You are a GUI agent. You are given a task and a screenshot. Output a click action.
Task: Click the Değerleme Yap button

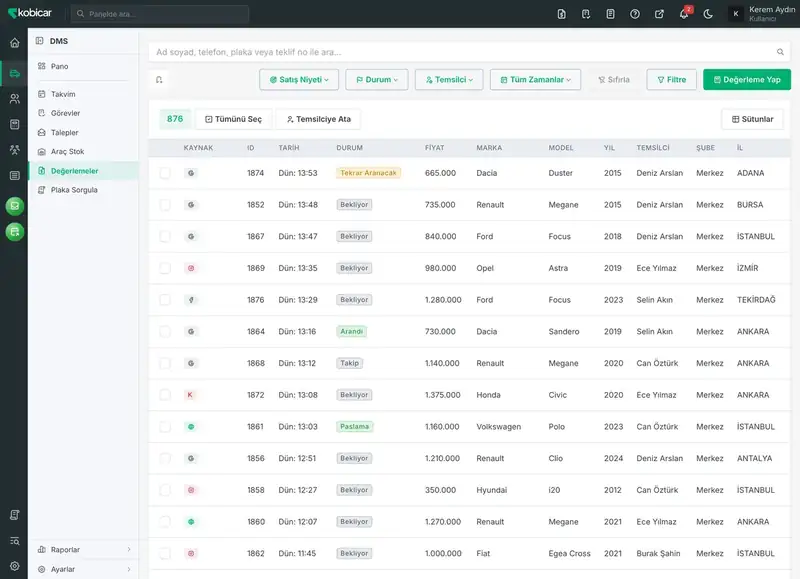click(747, 80)
